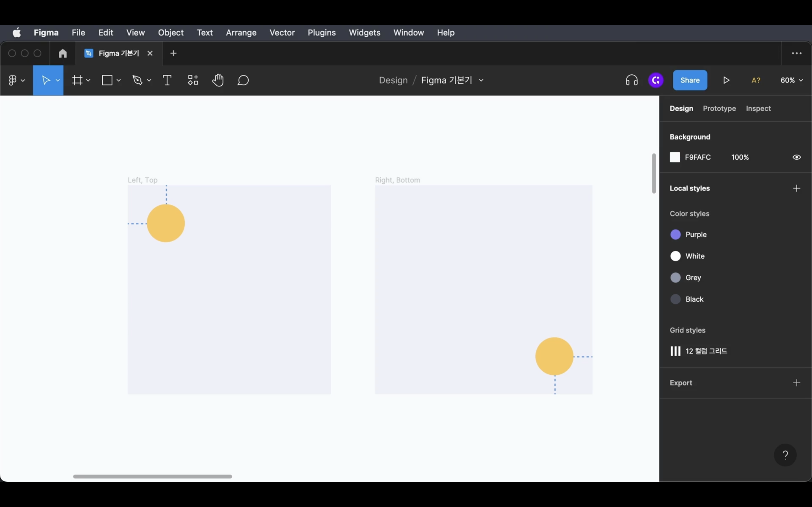Expand the shape tools dropdown arrow
The image size is (812, 507).
click(119, 81)
